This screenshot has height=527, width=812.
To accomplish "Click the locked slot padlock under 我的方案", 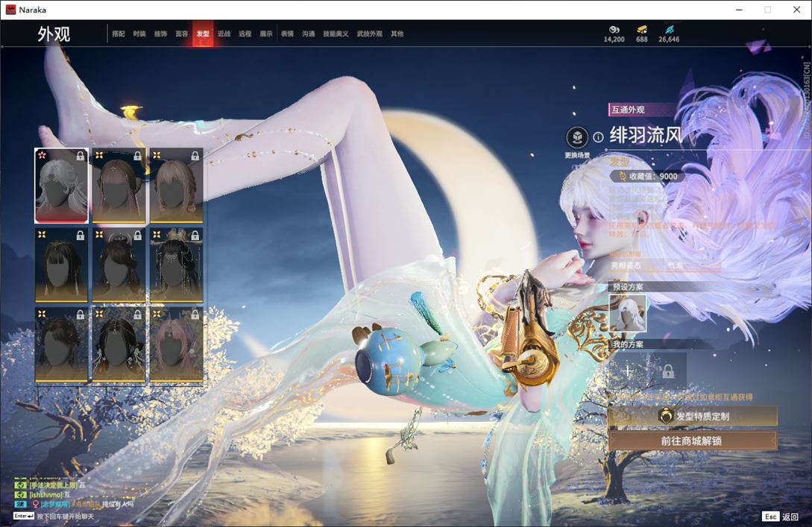I will click(667, 370).
